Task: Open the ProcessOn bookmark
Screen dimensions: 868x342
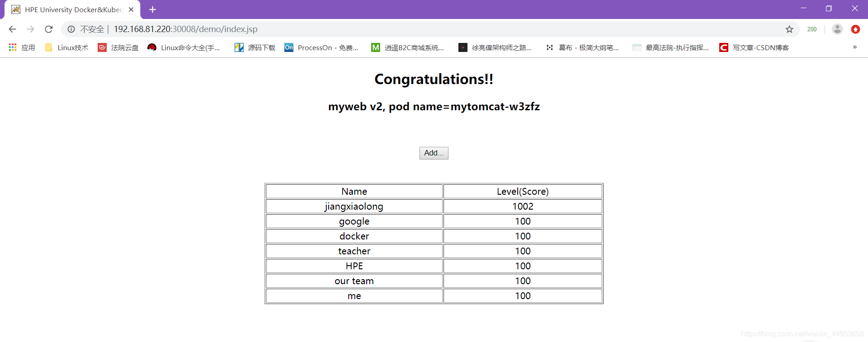Action: (321, 47)
